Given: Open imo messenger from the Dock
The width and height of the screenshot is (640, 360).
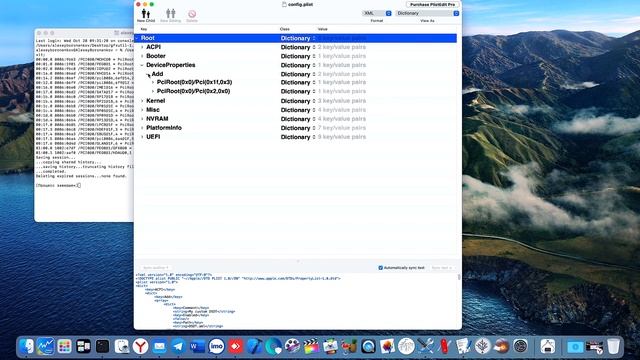Looking at the screenshot, I should 216,347.
